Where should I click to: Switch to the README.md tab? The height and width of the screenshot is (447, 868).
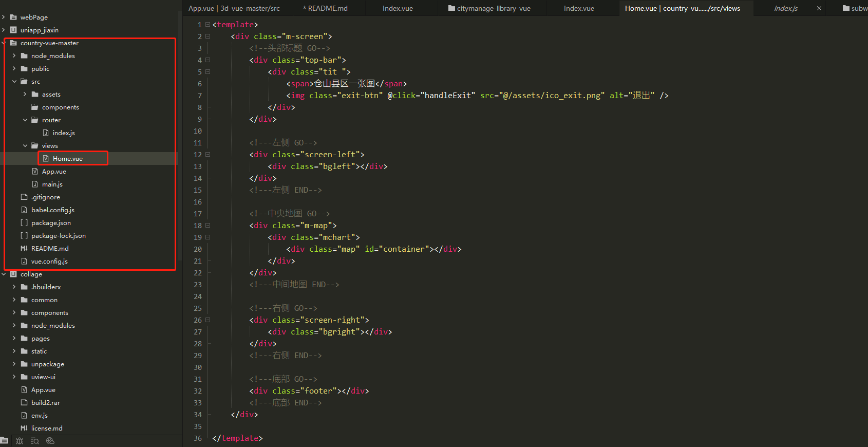point(325,8)
